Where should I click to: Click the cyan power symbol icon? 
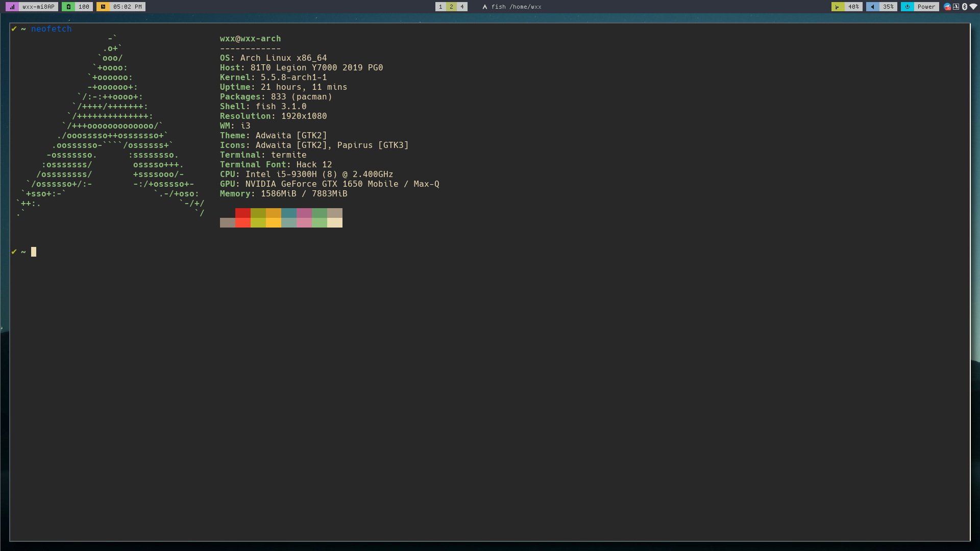point(907,7)
